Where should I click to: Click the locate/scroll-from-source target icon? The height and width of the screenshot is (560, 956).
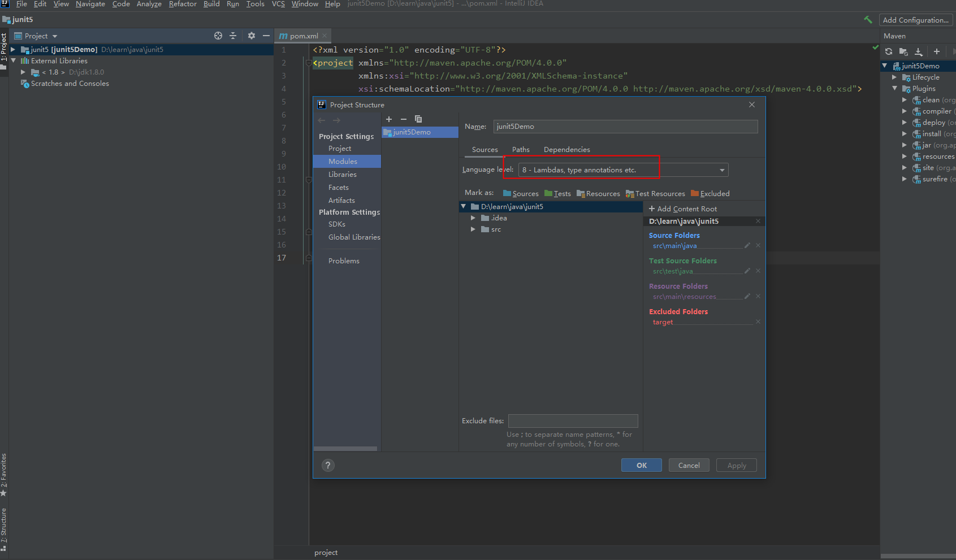[218, 36]
